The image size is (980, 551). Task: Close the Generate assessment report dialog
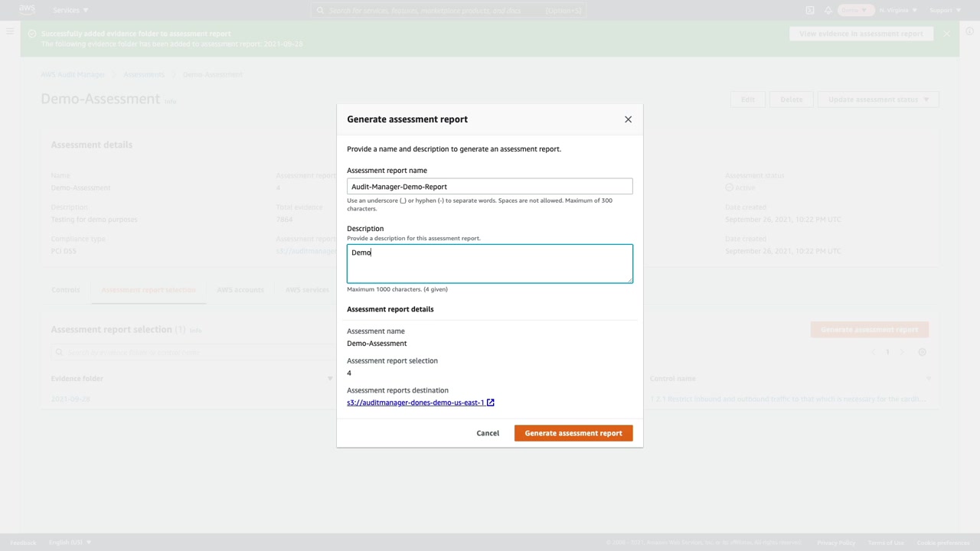628,119
